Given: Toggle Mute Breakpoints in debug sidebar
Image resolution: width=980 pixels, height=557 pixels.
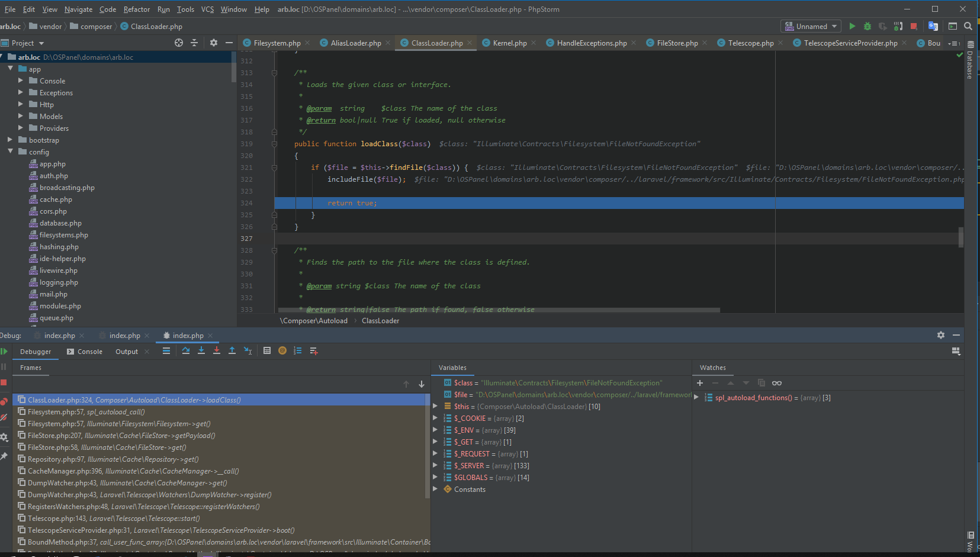Looking at the screenshot, I should tap(4, 418).
